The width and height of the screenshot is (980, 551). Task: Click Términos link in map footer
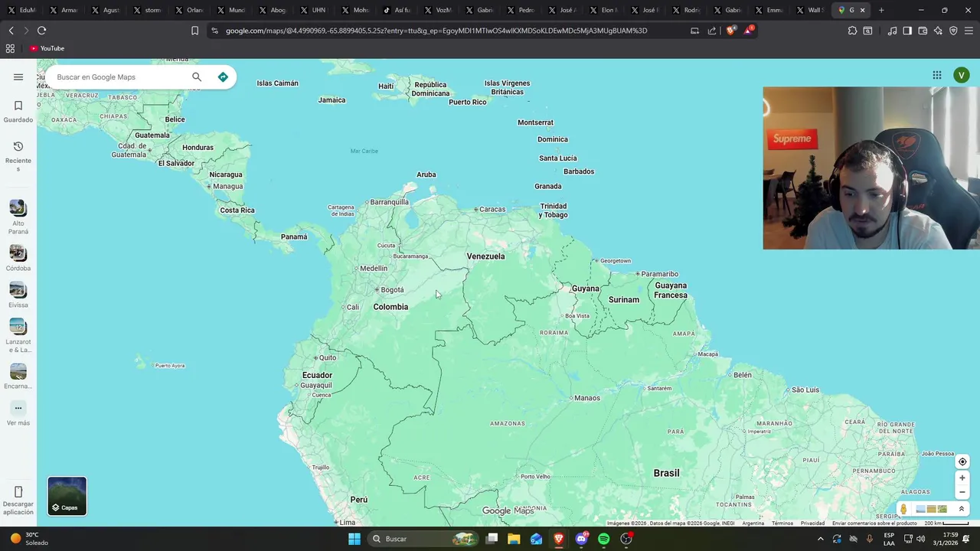point(782,523)
